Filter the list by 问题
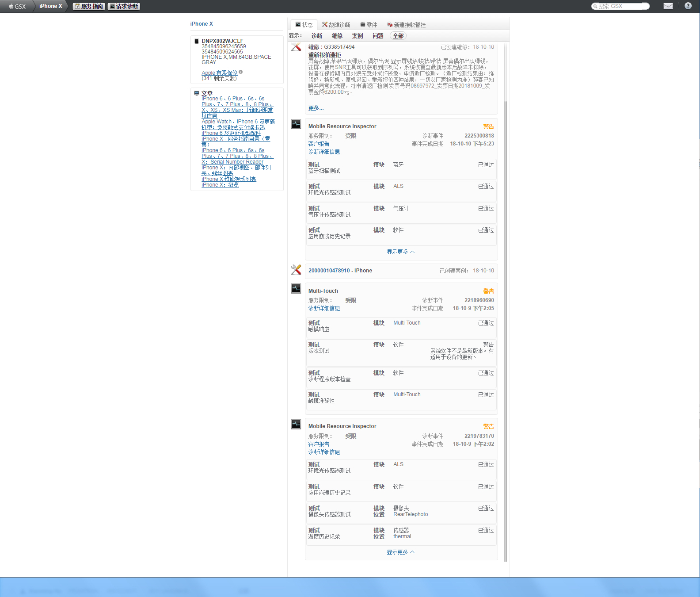The image size is (700, 597). (378, 36)
